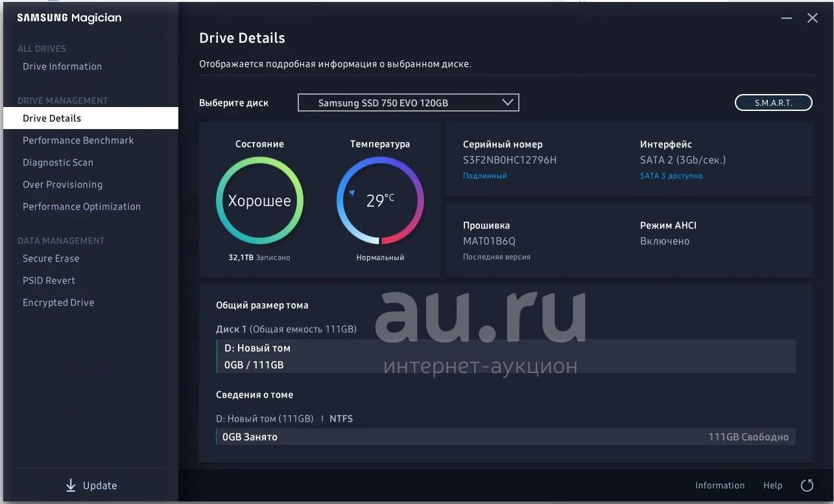Image resolution: width=834 pixels, height=504 pixels.
Task: Open Secure Erase
Action: point(51,258)
